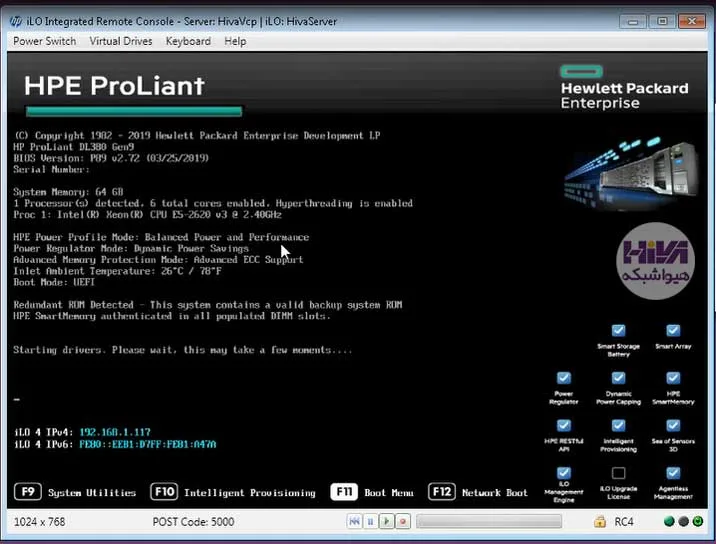716x544 pixels.
Task: Click the 'Inlet Ambient Temperature' line
Action: point(117,271)
